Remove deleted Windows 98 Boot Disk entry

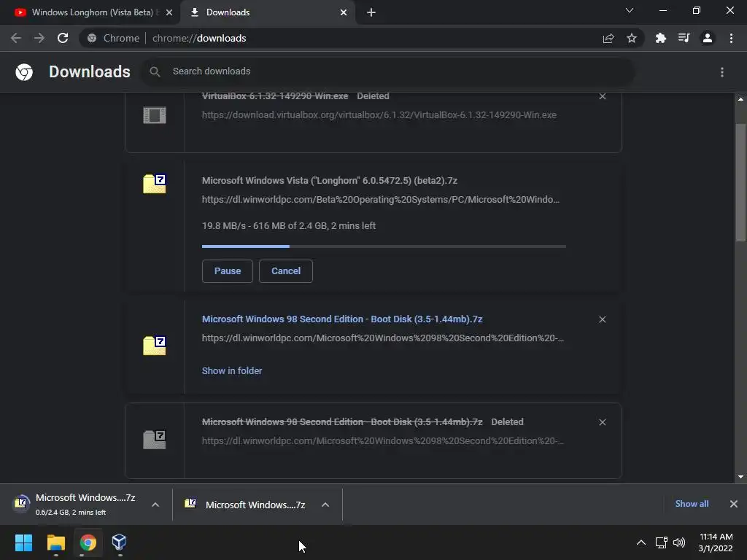pyautogui.click(x=603, y=422)
